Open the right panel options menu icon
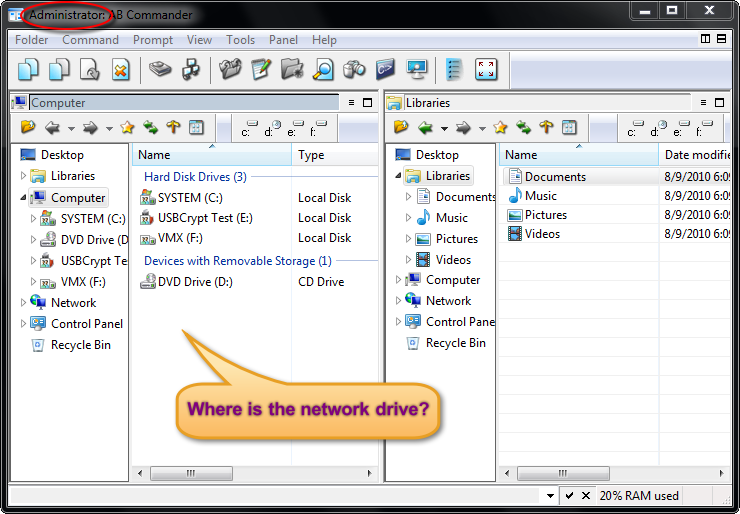 pyautogui.click(x=703, y=102)
